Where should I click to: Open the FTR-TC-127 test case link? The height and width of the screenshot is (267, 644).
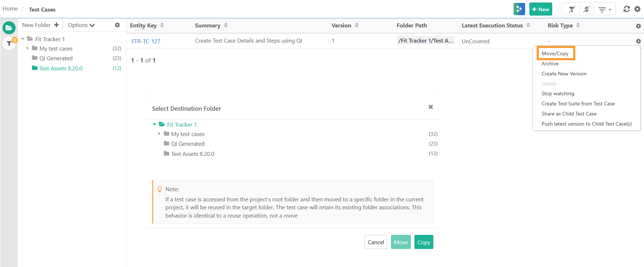[146, 41]
